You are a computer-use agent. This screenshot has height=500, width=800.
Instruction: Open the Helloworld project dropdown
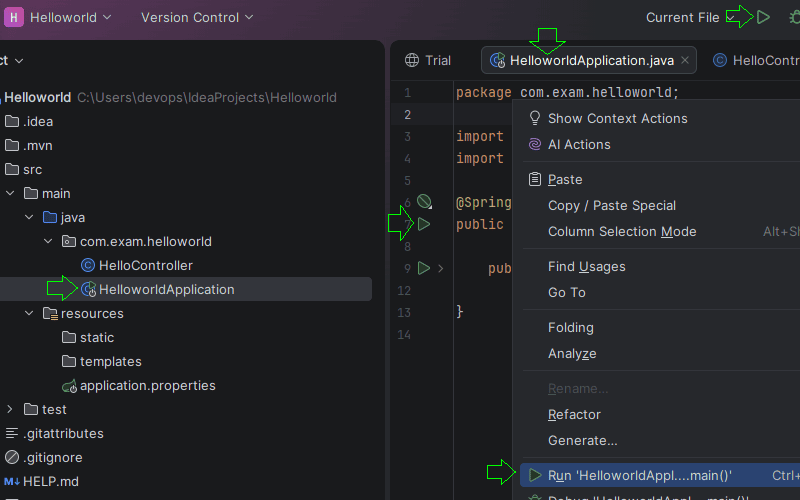[x=70, y=17]
